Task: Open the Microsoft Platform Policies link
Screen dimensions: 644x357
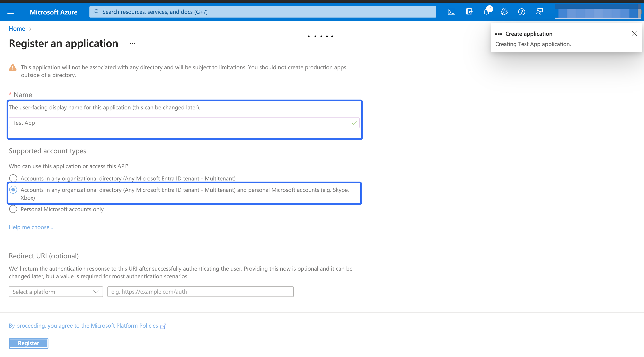Action: 83,326
